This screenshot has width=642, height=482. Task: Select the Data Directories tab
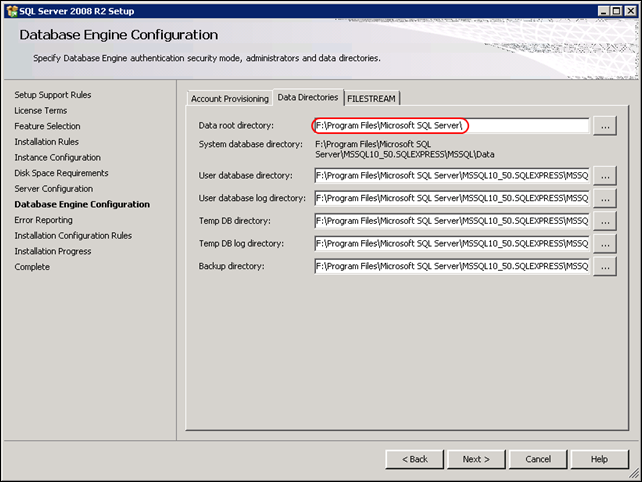(x=308, y=97)
